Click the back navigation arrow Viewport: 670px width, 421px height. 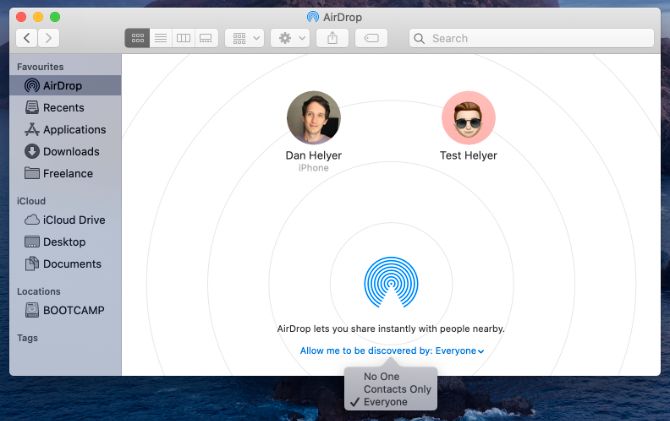(x=27, y=38)
